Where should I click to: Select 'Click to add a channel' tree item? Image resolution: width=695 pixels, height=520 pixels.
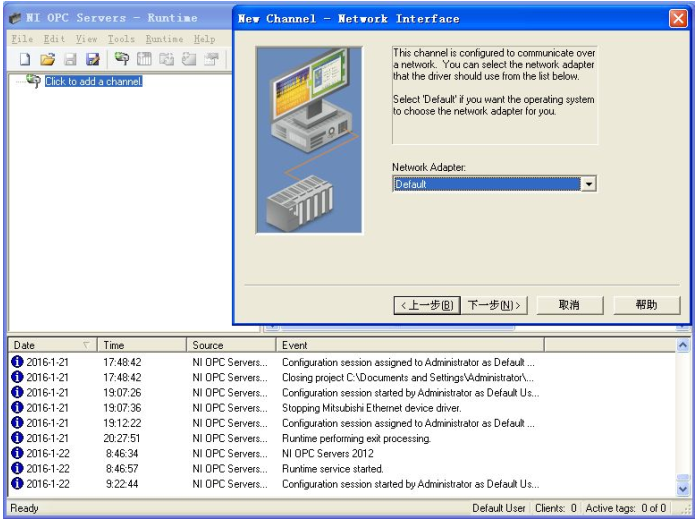(x=94, y=81)
